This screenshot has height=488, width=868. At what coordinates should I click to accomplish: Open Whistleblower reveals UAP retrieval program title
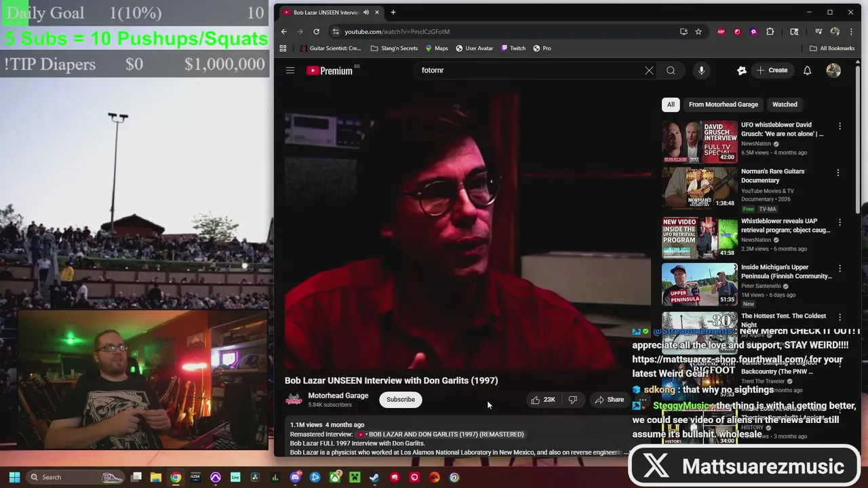pyautogui.click(x=785, y=226)
